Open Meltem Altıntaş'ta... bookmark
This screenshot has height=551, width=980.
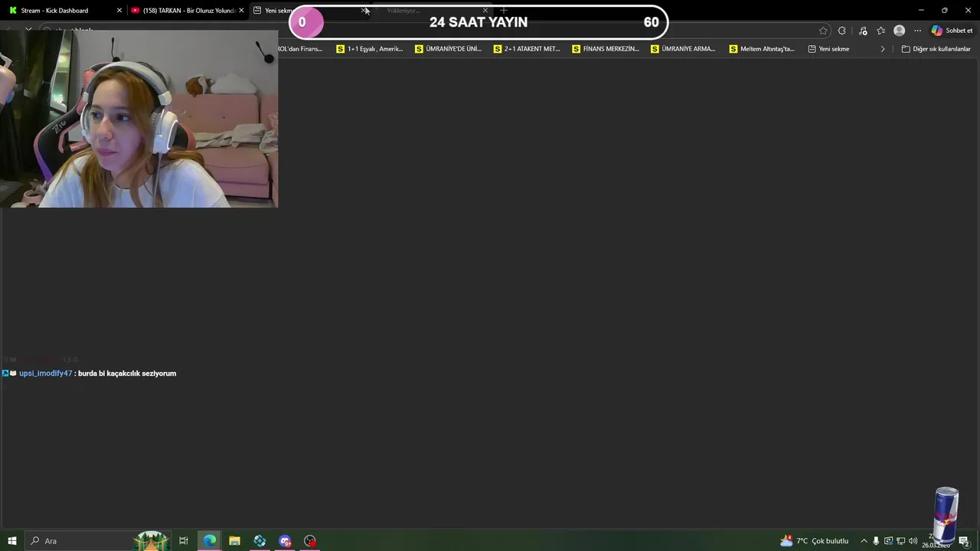[x=762, y=49]
